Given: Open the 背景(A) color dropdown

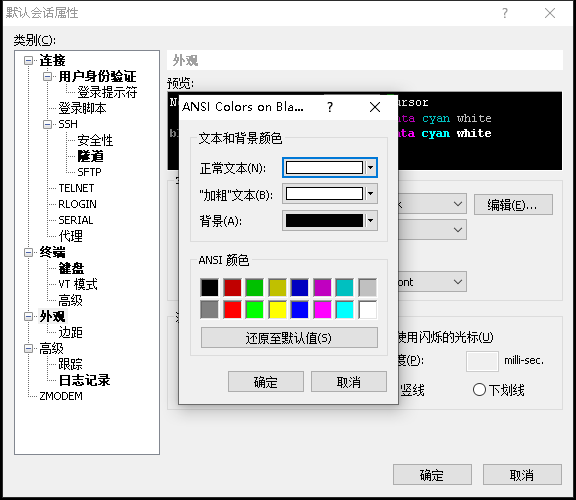Looking at the screenshot, I should [x=330, y=220].
